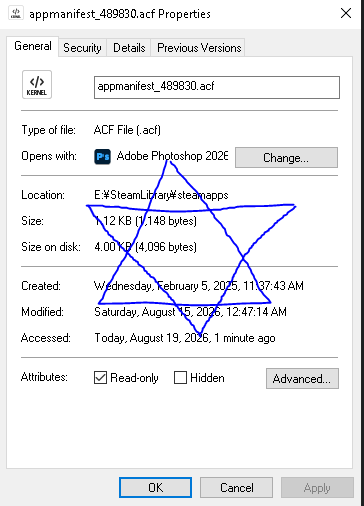Click the Adobe Photoshop app icon
This screenshot has height=506, width=364.
coord(102,157)
